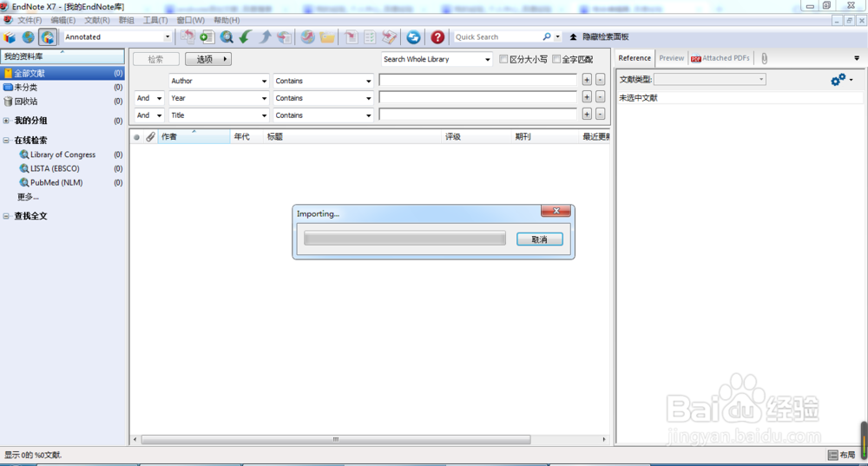Select Library of Congress online search

62,154
